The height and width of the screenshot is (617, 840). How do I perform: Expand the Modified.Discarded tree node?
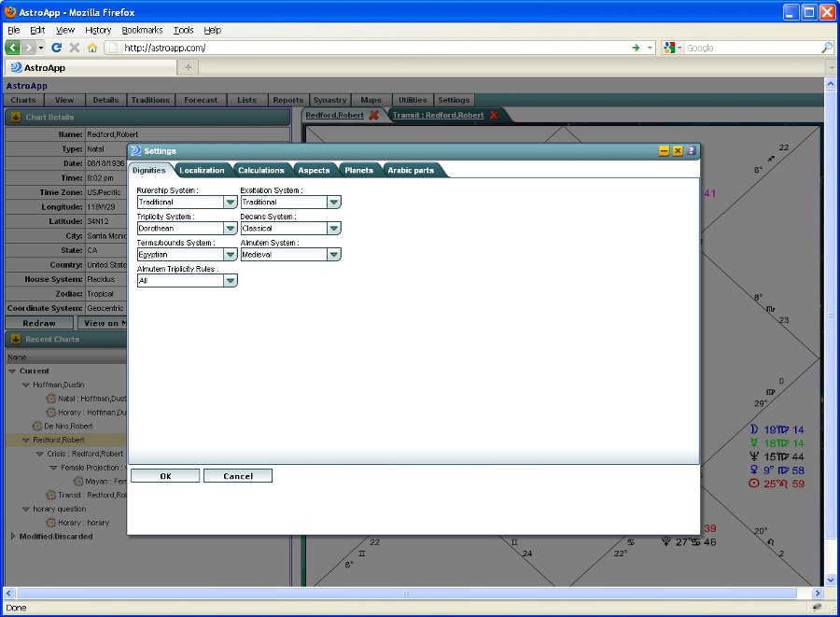(12, 537)
